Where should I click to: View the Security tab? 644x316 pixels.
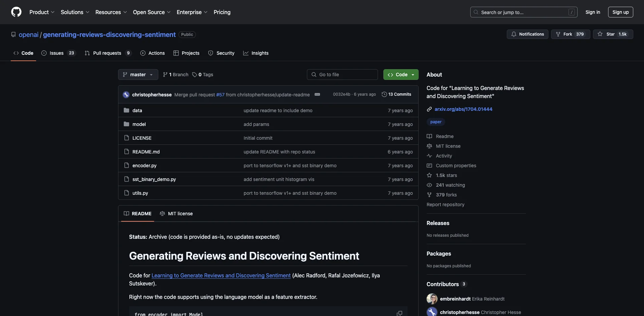[221, 53]
